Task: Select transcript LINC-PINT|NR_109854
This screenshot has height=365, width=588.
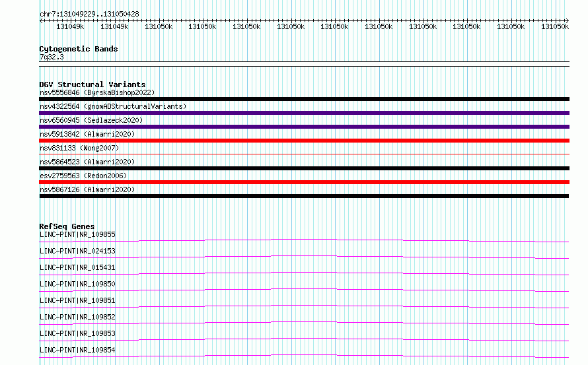Action: (77, 350)
